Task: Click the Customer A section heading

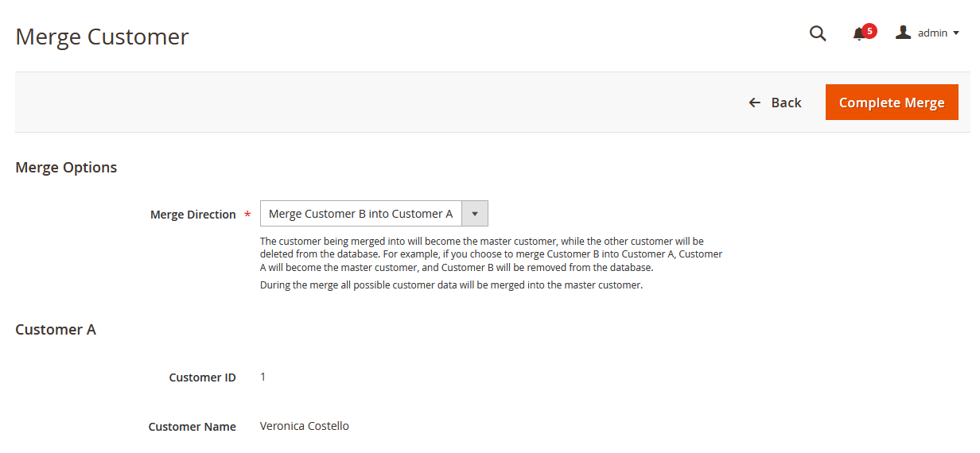Action: pos(56,330)
